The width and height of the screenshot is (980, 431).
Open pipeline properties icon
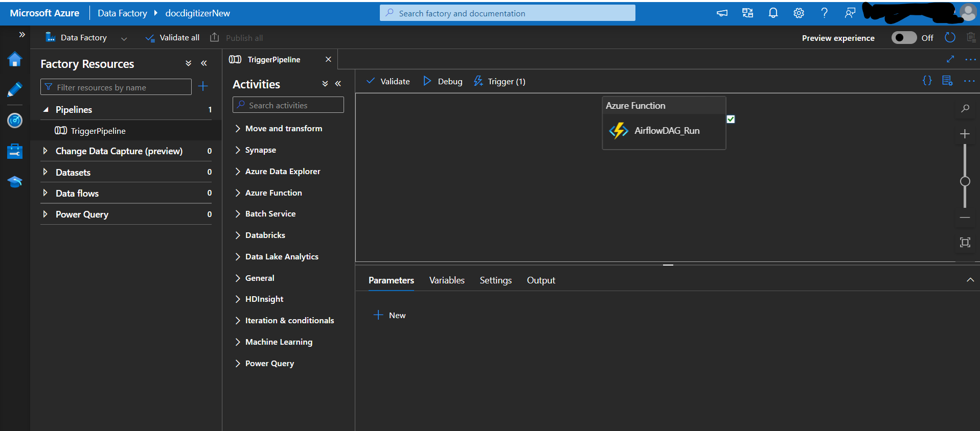click(x=947, y=81)
